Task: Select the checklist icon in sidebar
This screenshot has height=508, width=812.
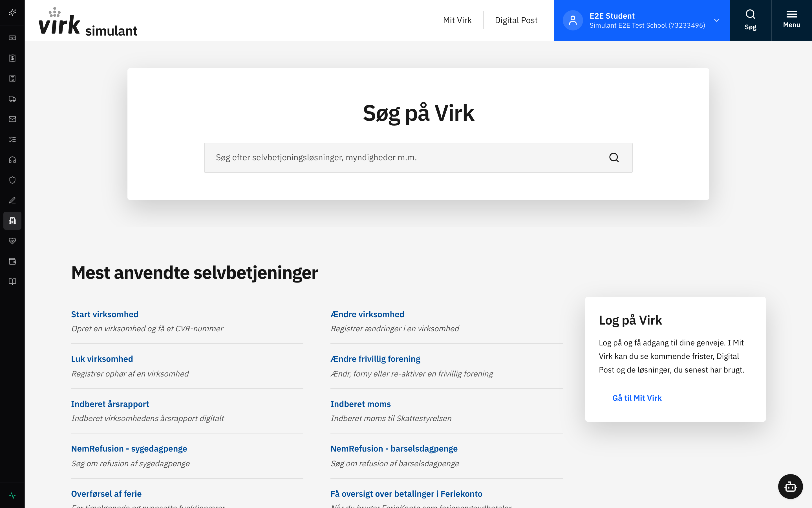Action: pyautogui.click(x=12, y=139)
